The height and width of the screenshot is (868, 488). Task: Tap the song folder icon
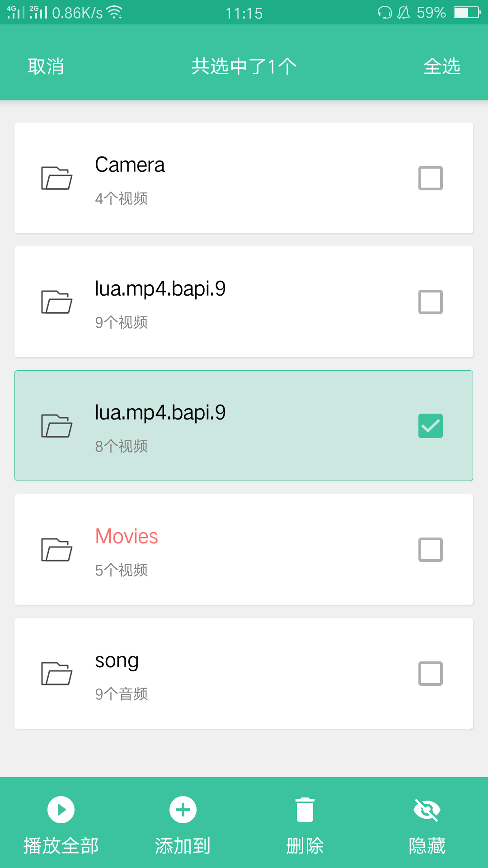point(56,673)
